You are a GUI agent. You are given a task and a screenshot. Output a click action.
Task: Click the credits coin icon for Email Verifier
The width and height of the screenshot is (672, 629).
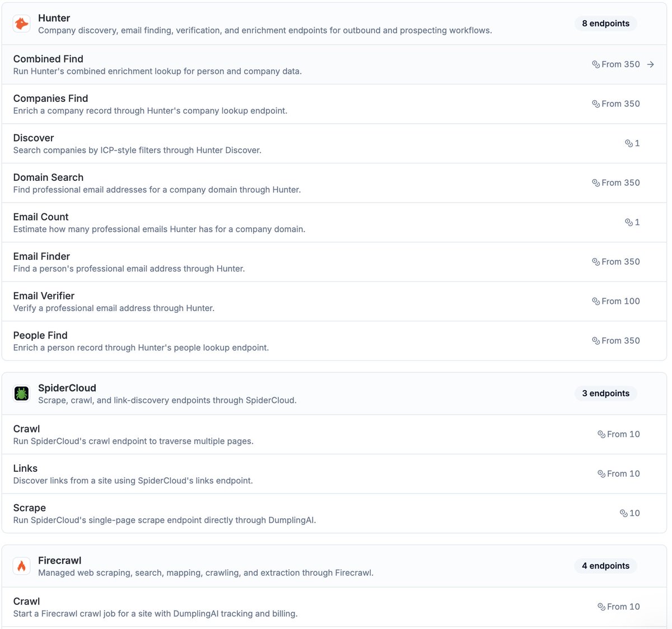point(596,301)
